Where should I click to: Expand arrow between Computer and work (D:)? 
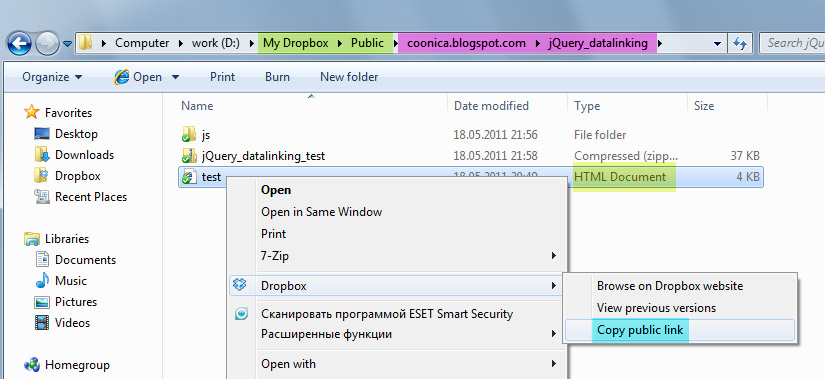pos(181,43)
